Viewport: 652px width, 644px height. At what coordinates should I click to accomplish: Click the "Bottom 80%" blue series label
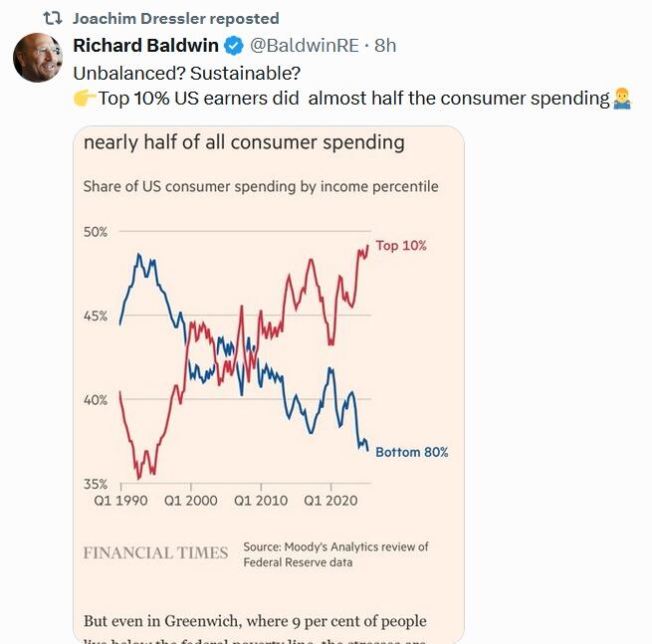tap(412, 452)
